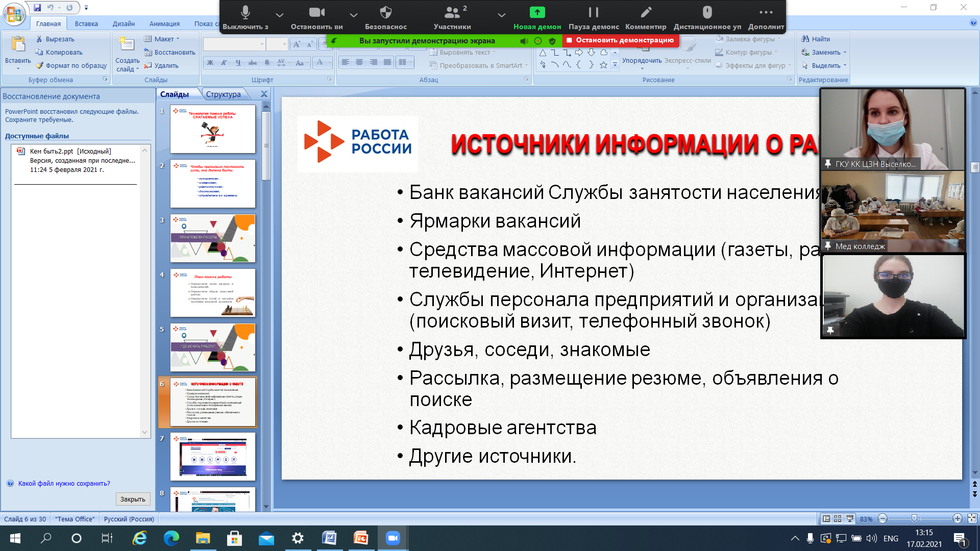
Task: Select slide 7 thumbnail
Action: pos(213,457)
